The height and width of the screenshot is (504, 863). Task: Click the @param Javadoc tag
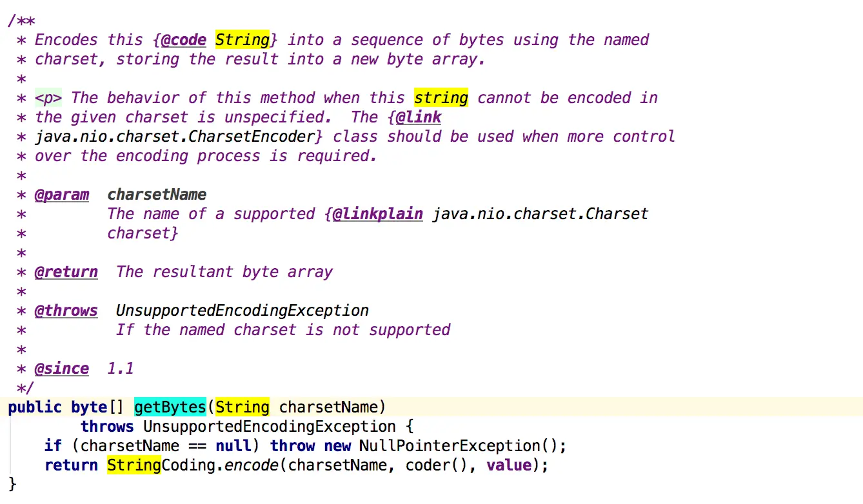click(62, 195)
